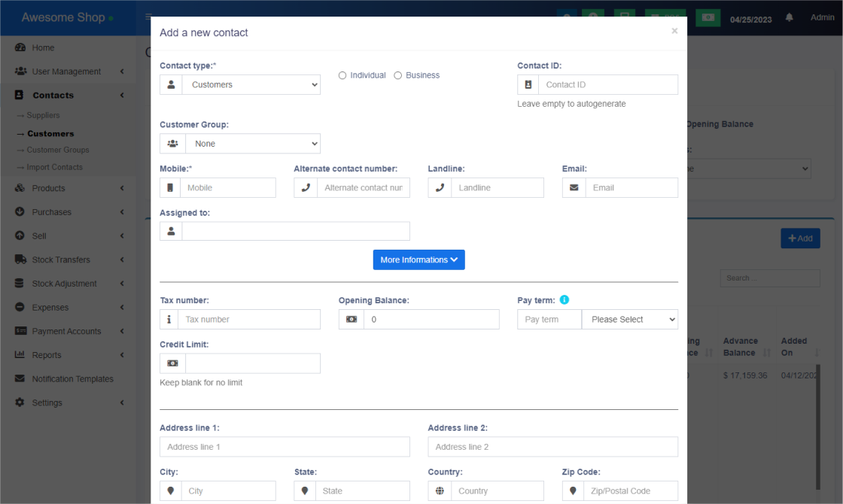
Task: Click the Pay term info icon
Action: tap(565, 300)
